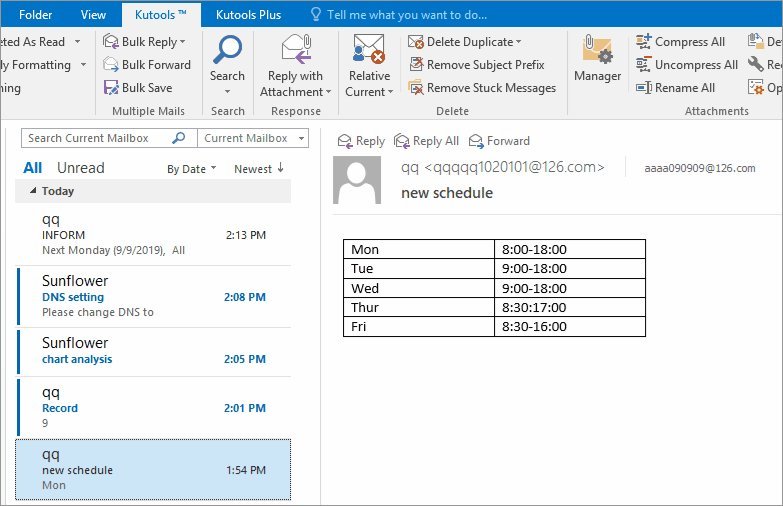Reverse the Newest sort order arrow

point(281,168)
